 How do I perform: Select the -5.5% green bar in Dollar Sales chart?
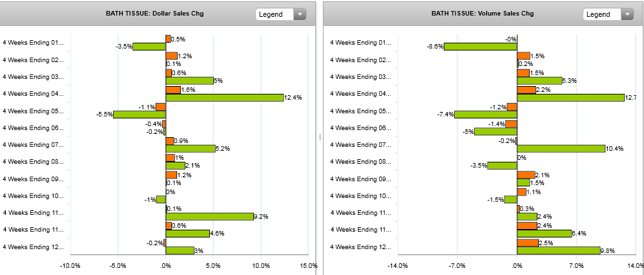tap(140, 115)
